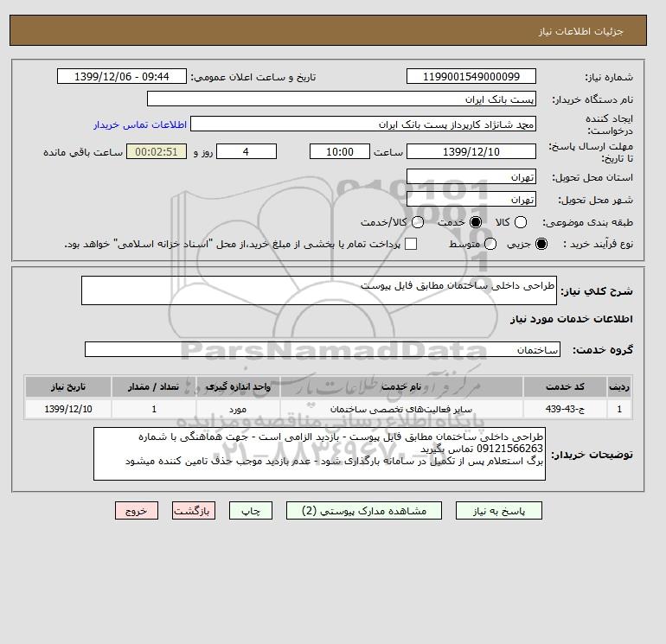Image resolution: width=666 pixels, height=644 pixels.
Task: Click cell سایر فعالیت‌های تخصصی ساختمان
Action: pyautogui.click(x=401, y=409)
